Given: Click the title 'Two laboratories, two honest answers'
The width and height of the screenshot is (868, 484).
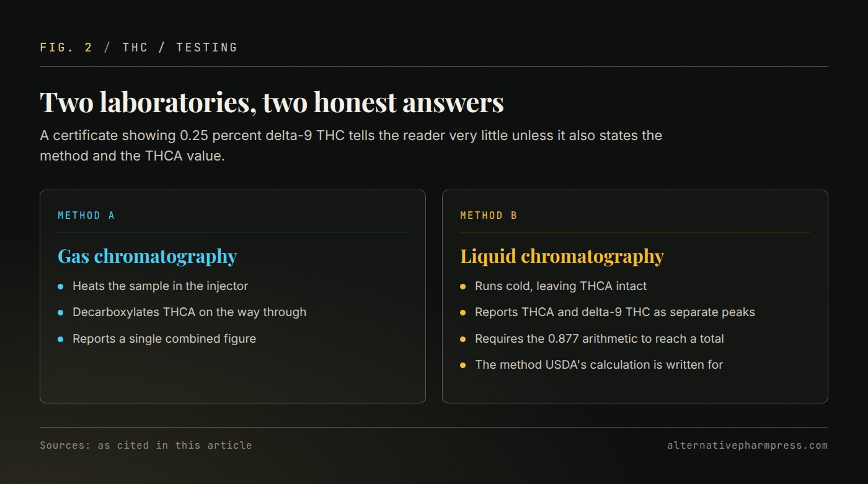Looking at the screenshot, I should tap(272, 102).
